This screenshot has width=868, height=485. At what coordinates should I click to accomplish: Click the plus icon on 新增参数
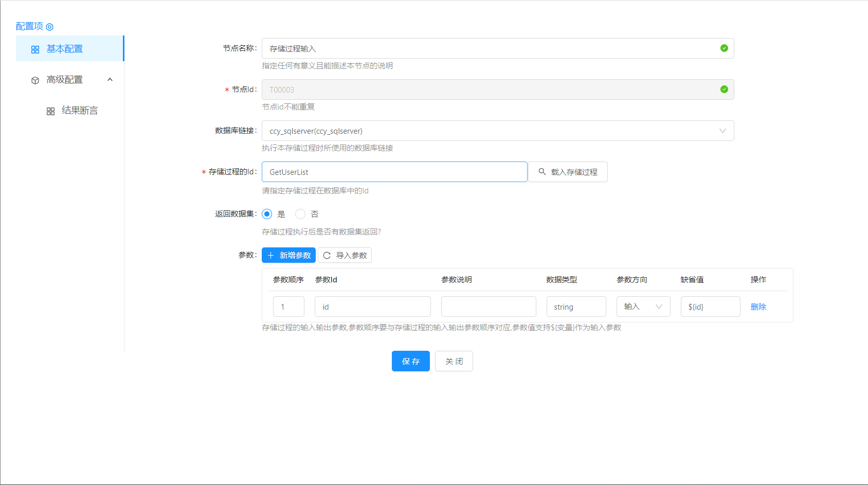[271, 256]
